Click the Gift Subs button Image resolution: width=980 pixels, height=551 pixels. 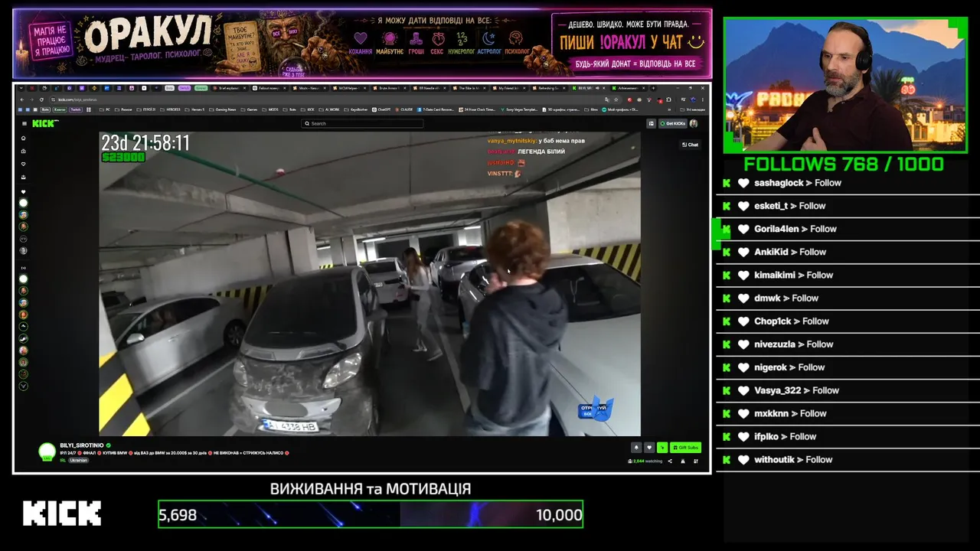click(685, 448)
